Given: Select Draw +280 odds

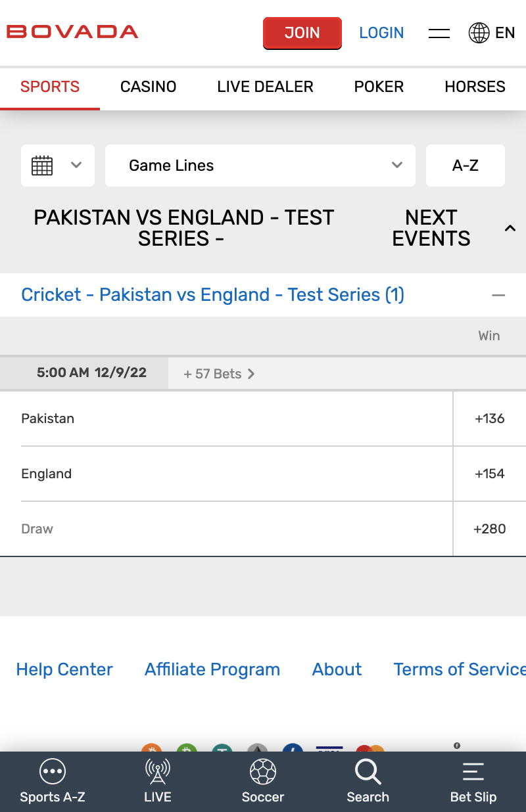Looking at the screenshot, I should tap(489, 529).
